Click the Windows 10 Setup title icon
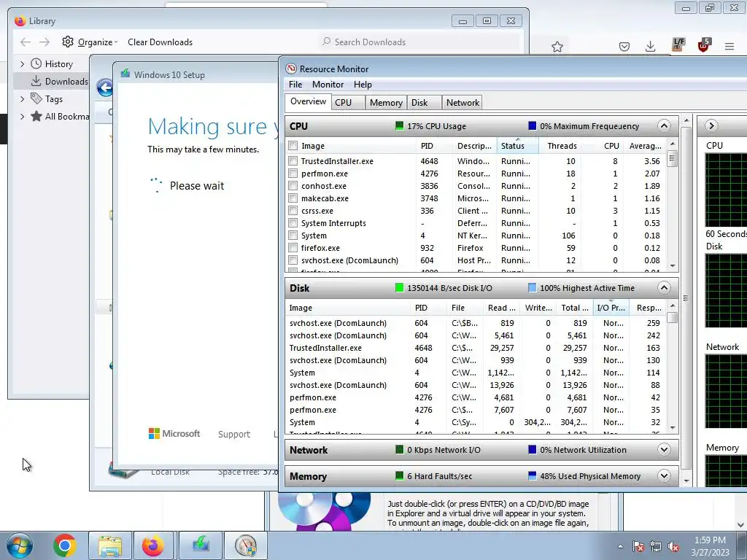This screenshot has height=560, width=747. click(x=125, y=74)
